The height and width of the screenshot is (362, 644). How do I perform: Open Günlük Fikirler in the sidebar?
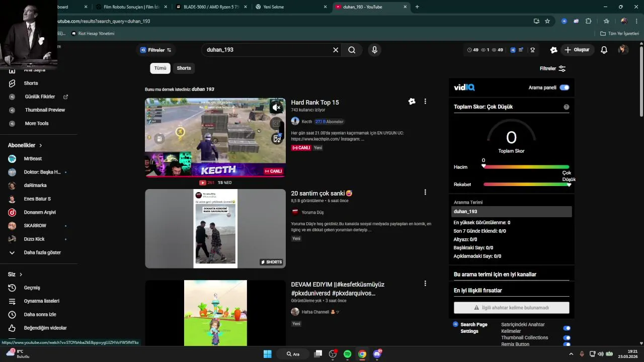coord(40,97)
